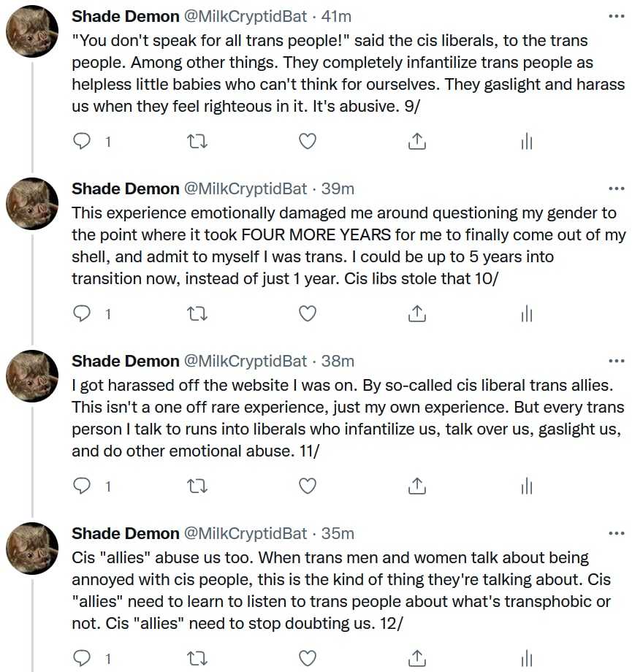Open more options on the 35m tweet

(616, 533)
